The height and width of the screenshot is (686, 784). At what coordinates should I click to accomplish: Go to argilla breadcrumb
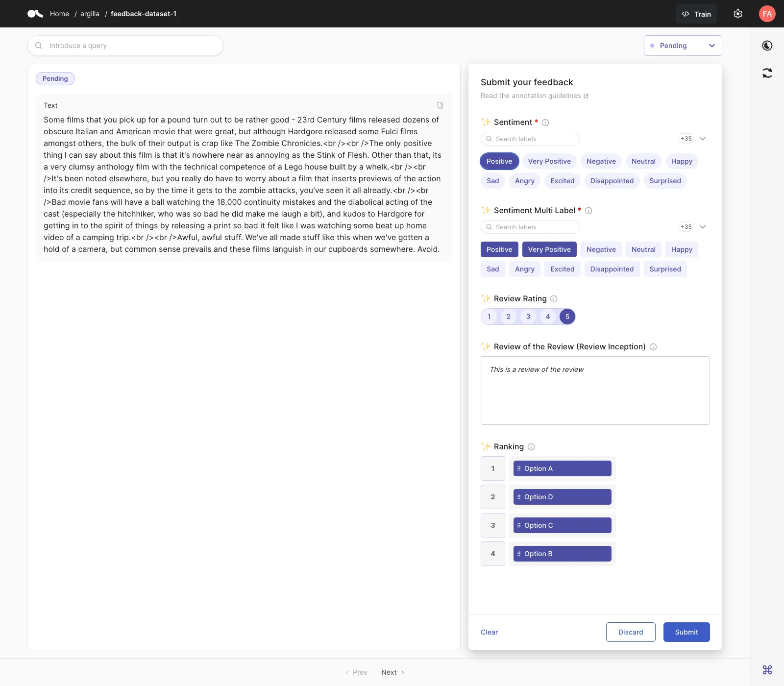(90, 14)
